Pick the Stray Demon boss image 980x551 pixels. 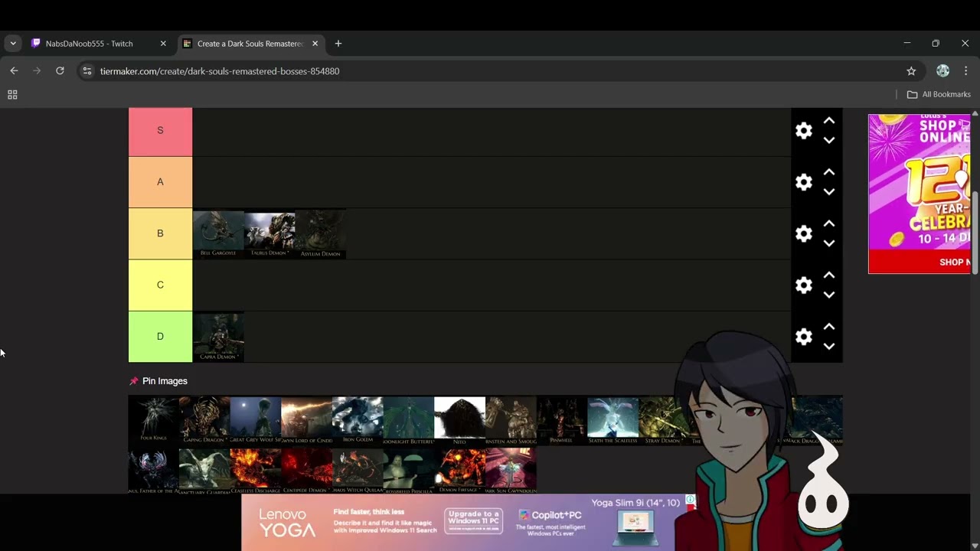[x=662, y=419]
